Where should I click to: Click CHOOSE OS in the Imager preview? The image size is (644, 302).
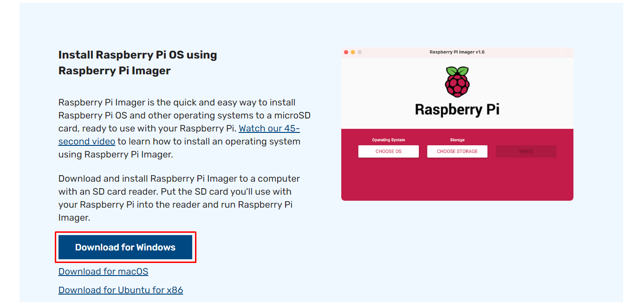tap(389, 151)
